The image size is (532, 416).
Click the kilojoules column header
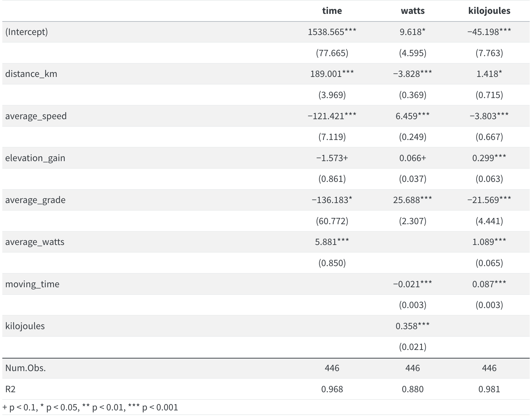[x=489, y=11]
